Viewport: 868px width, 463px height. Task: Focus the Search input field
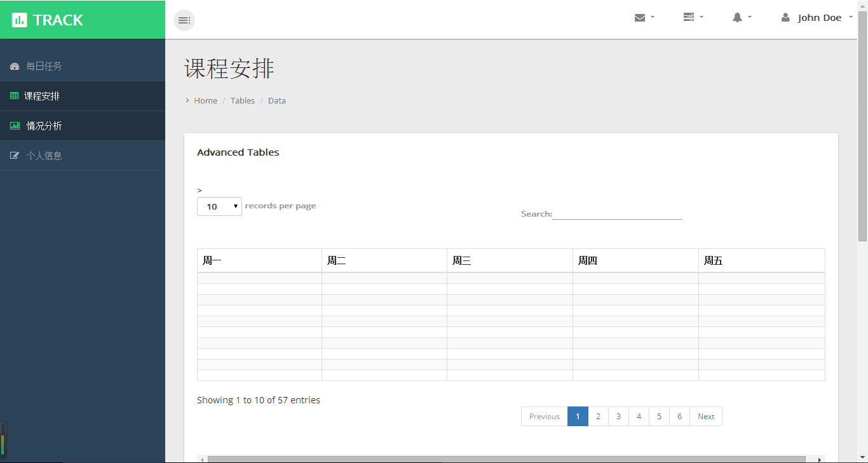[617, 213]
